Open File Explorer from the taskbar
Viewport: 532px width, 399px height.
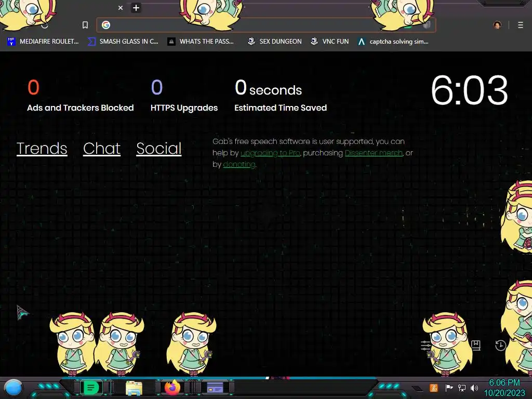click(x=134, y=388)
